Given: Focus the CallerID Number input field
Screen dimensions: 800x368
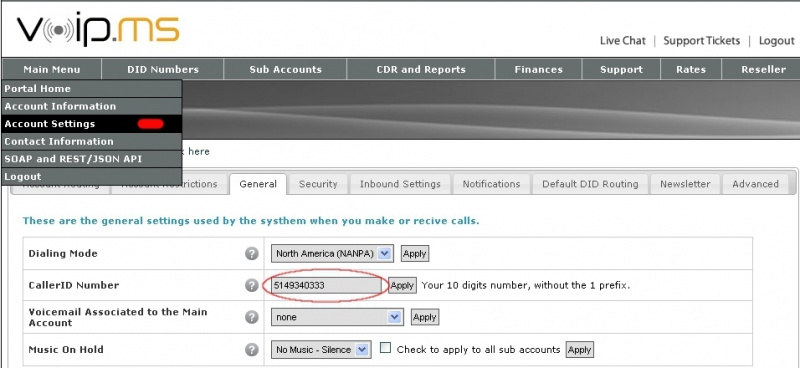Looking at the screenshot, I should pos(327,285).
